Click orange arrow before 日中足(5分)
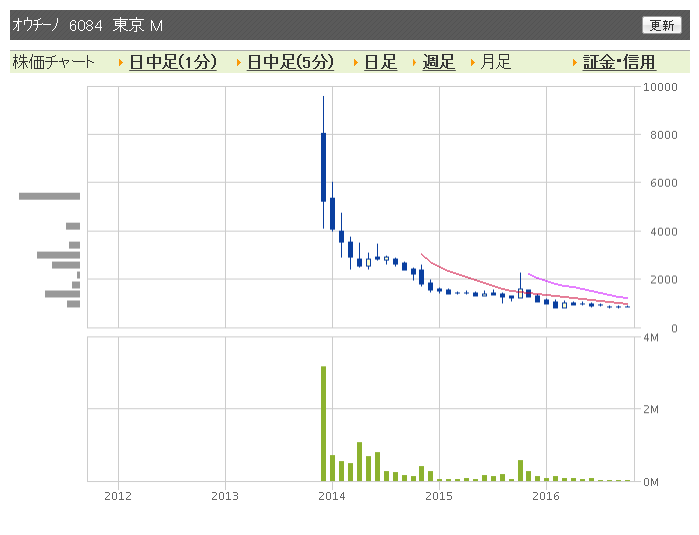This screenshot has height=535, width=699. [x=239, y=63]
